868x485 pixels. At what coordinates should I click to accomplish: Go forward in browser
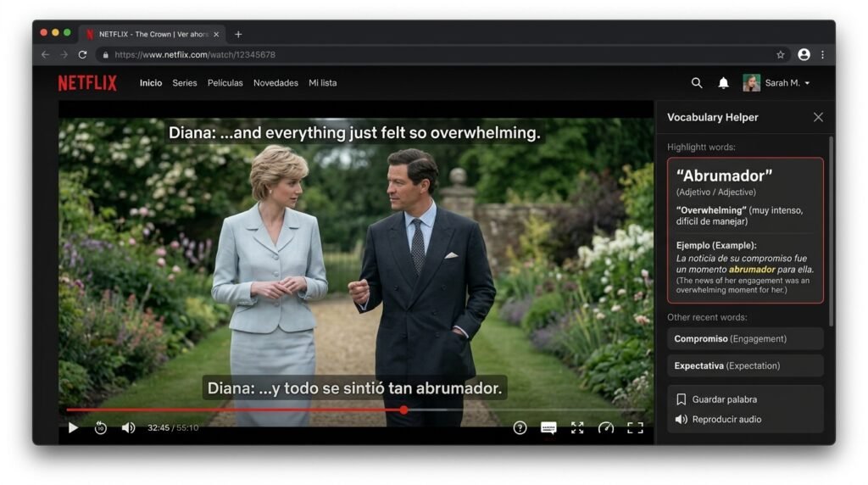(x=64, y=55)
